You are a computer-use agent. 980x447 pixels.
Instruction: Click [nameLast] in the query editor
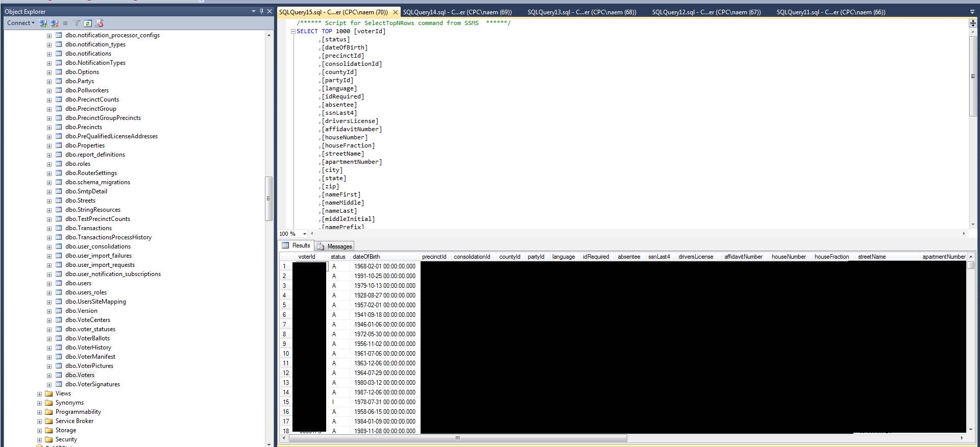tap(339, 211)
